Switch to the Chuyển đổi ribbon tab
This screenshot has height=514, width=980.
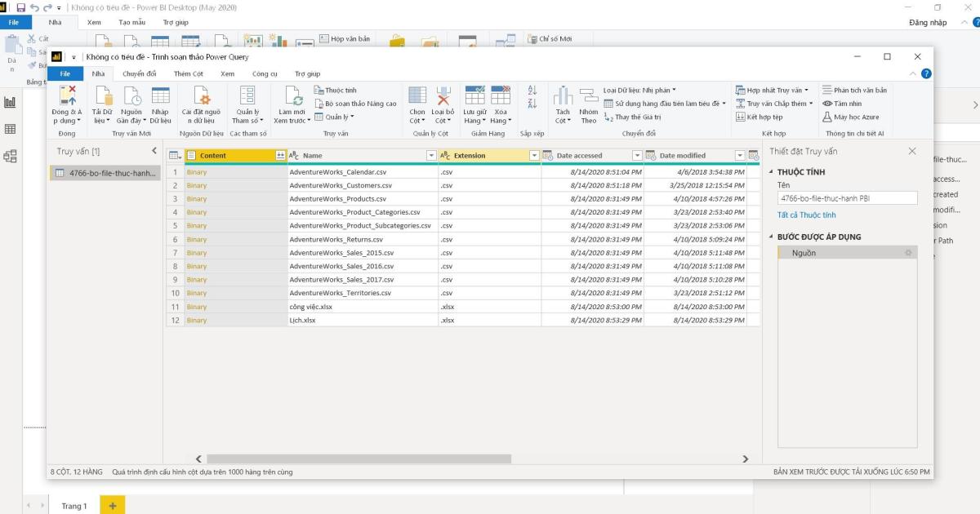coord(140,73)
